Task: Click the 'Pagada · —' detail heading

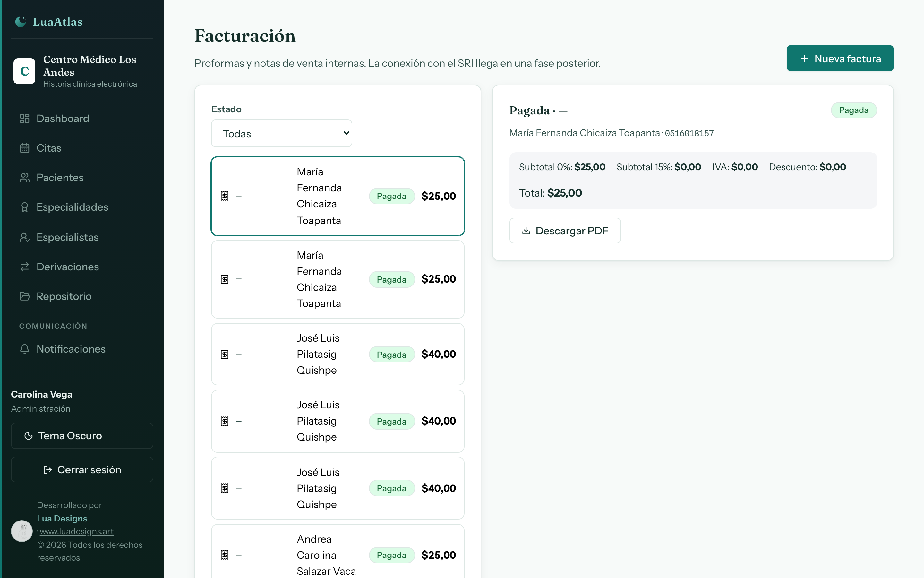Action: point(538,110)
